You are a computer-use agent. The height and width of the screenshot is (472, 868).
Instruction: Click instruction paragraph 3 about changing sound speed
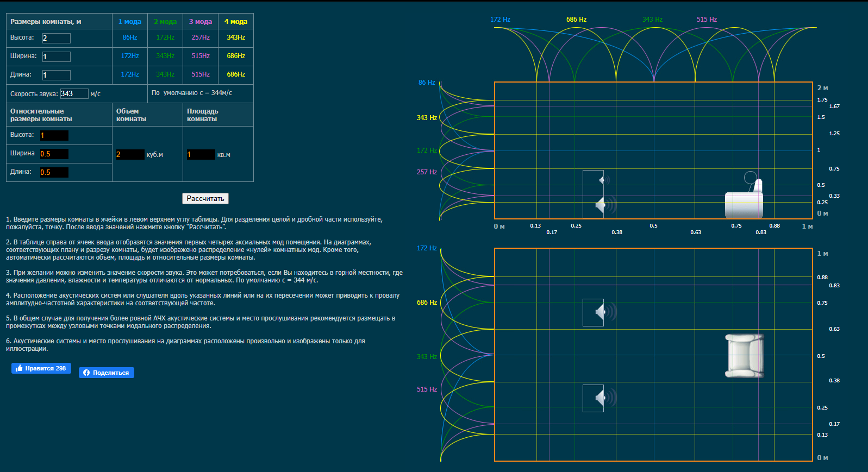coord(204,276)
